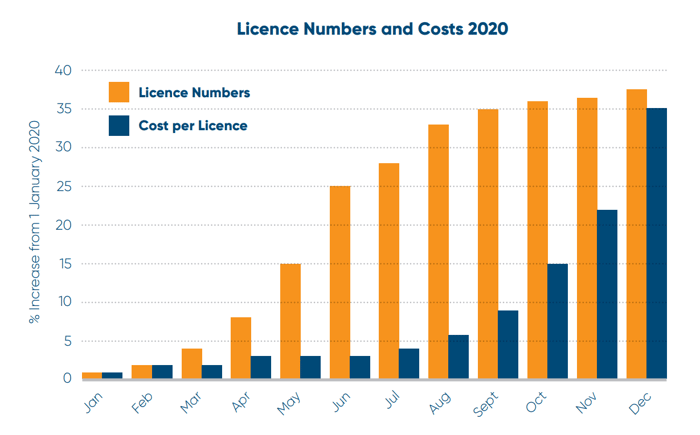
Task: Click the orange Licence Numbers legend swatch
Action: click(119, 92)
